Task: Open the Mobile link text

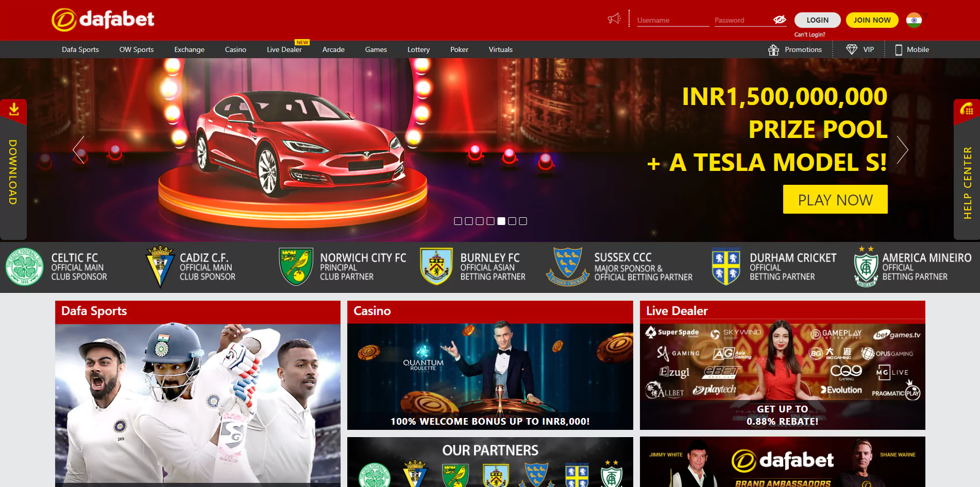Action: (918, 49)
